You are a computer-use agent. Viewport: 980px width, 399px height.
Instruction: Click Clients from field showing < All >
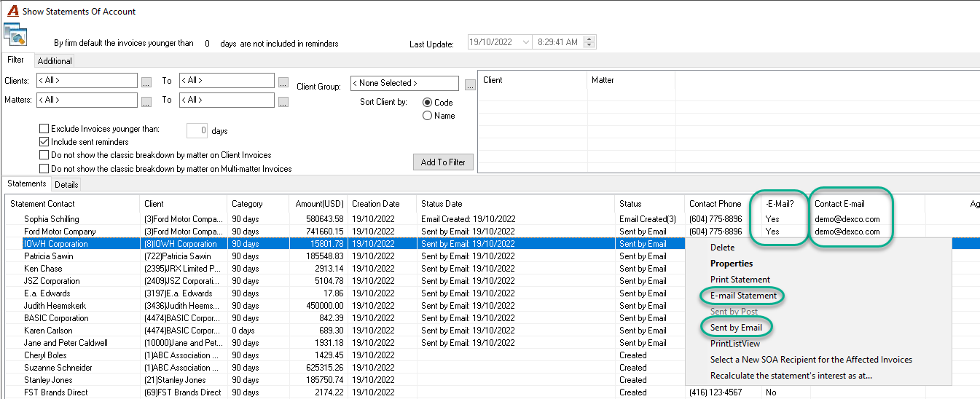pos(87,81)
